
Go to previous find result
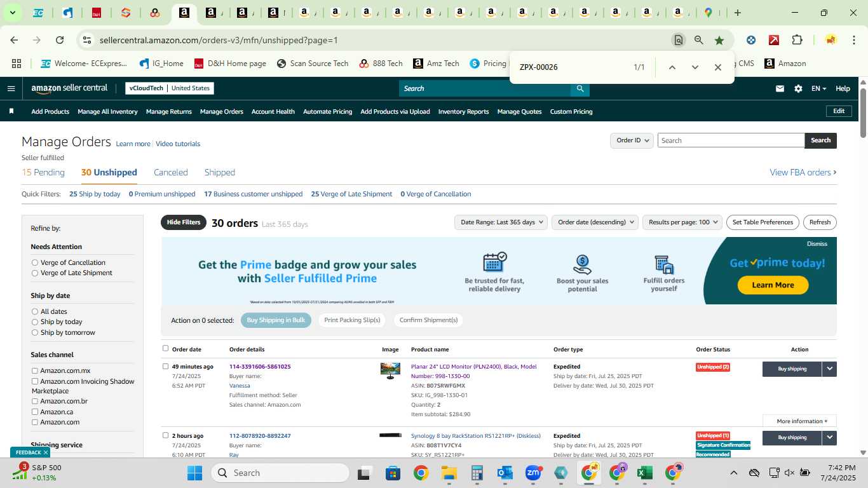672,67
